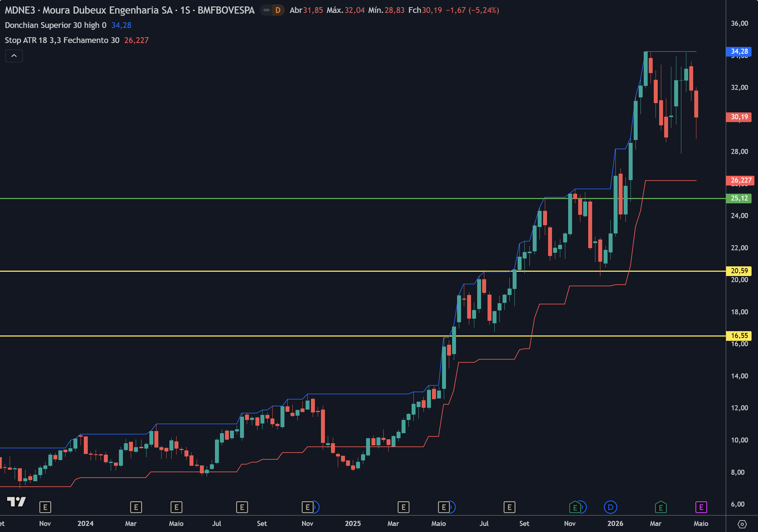Click the green earnings E marker near Mar 2026
The image size is (758, 532).
click(661, 507)
